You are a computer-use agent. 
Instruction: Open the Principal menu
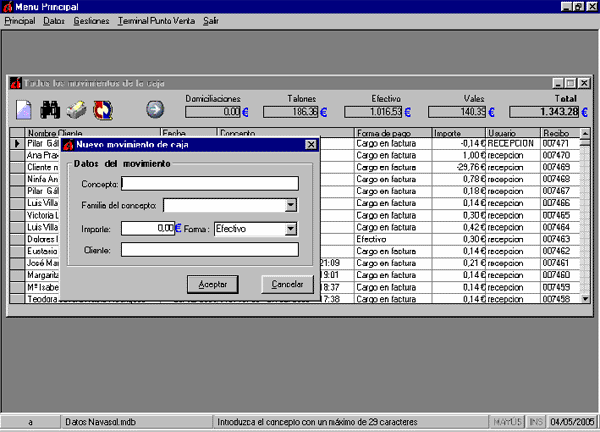click(x=19, y=21)
